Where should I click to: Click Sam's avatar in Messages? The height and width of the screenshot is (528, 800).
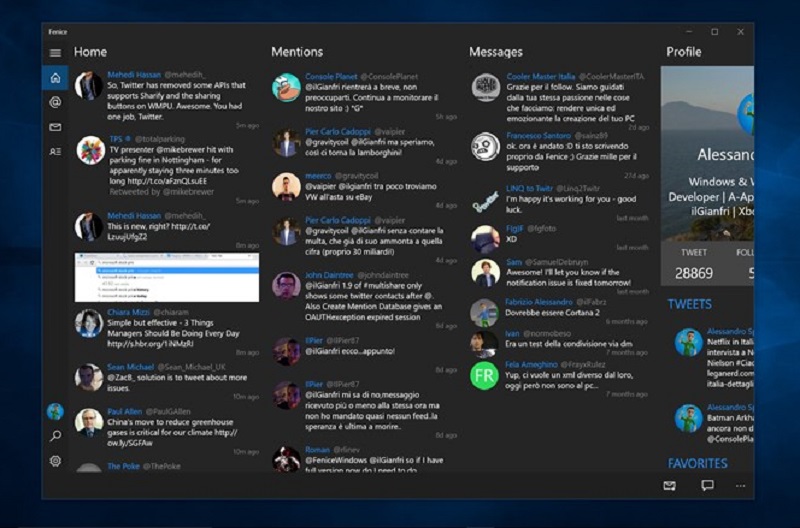[x=485, y=272]
